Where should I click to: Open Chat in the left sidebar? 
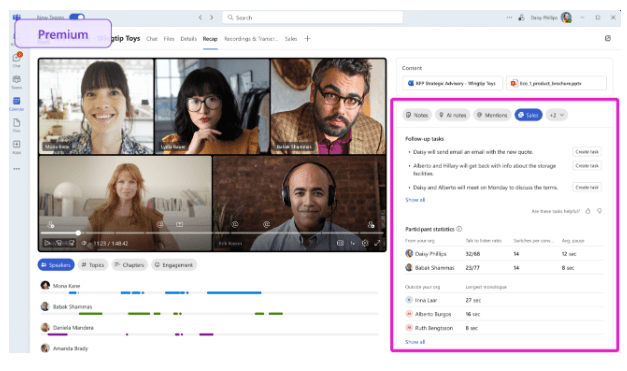[x=16, y=60]
